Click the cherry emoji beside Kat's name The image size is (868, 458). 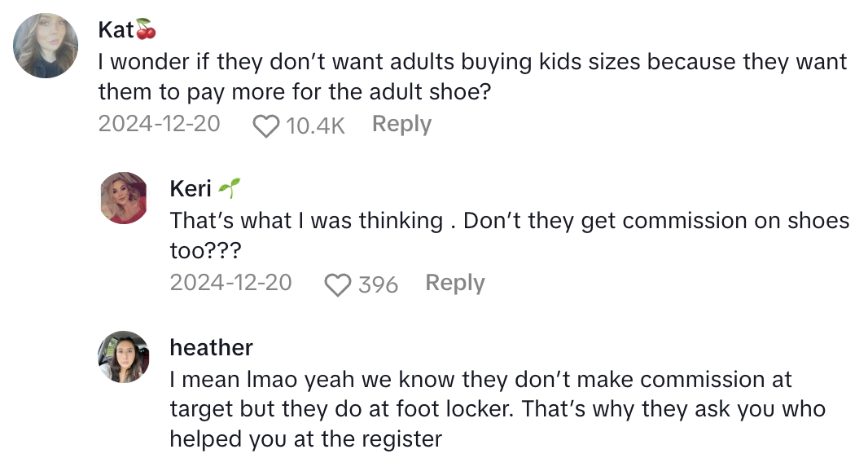pyautogui.click(x=146, y=30)
